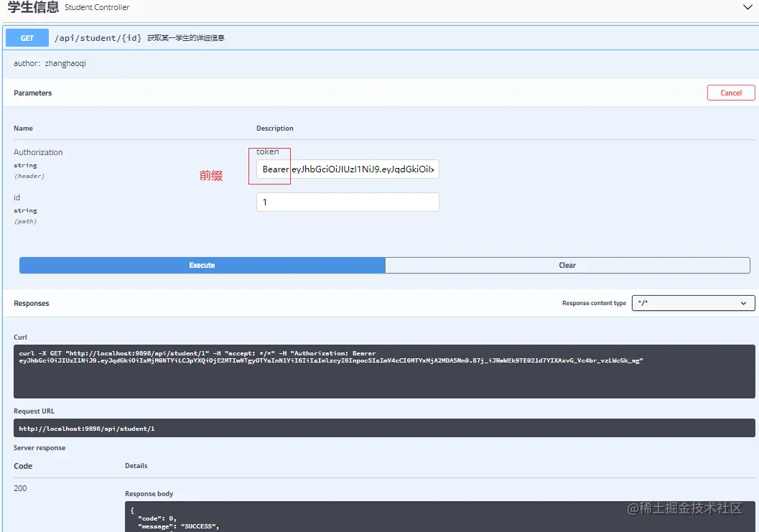Click the Name column header
Image resolution: width=759 pixels, height=532 pixels.
[x=23, y=129]
